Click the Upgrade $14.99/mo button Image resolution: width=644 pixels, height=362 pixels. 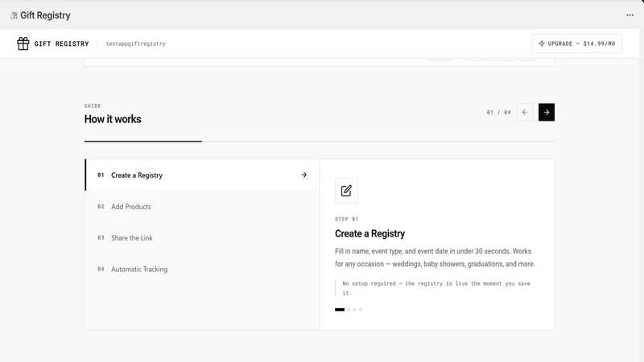(x=576, y=43)
